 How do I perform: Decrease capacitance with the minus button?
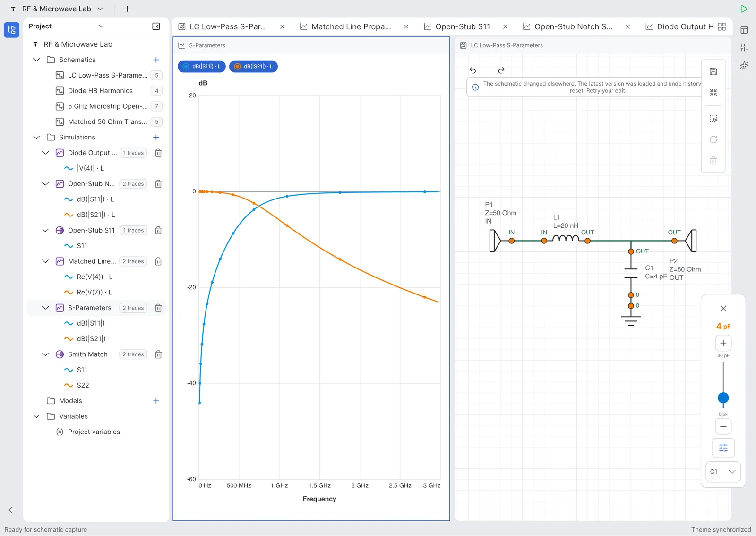point(723,426)
